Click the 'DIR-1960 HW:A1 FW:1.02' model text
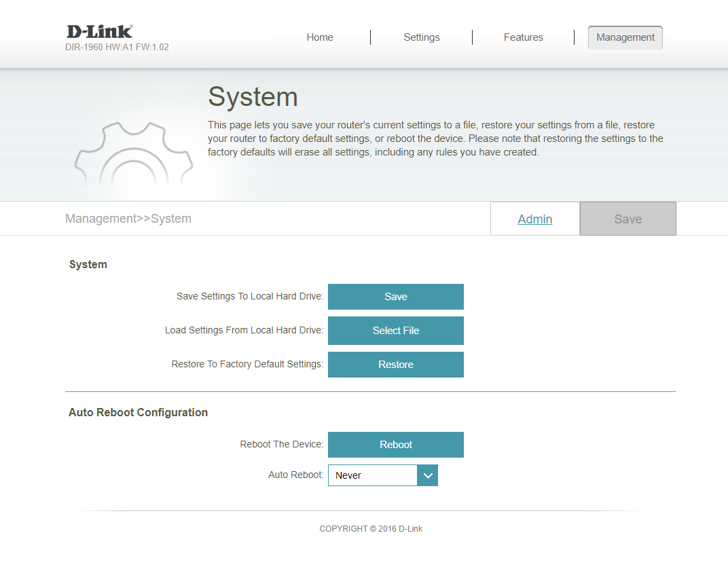 117,48
